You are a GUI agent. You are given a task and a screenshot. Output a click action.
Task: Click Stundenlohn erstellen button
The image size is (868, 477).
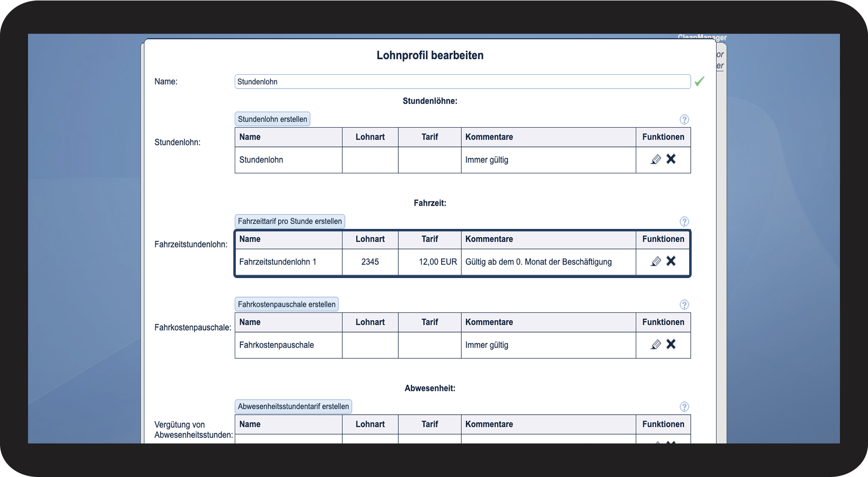273,119
